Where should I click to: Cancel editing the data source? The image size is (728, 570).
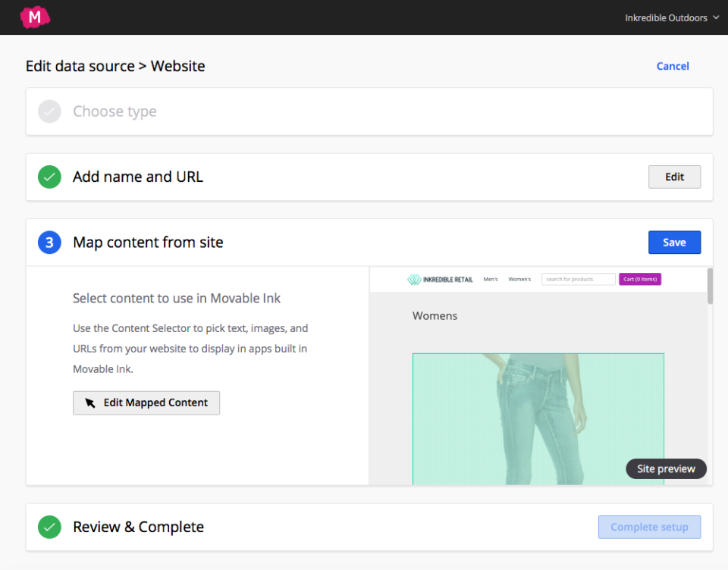pyautogui.click(x=673, y=66)
